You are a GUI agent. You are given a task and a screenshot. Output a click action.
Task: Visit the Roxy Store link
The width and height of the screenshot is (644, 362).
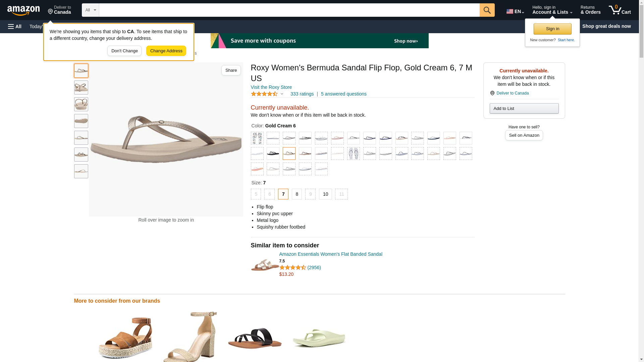(x=271, y=87)
